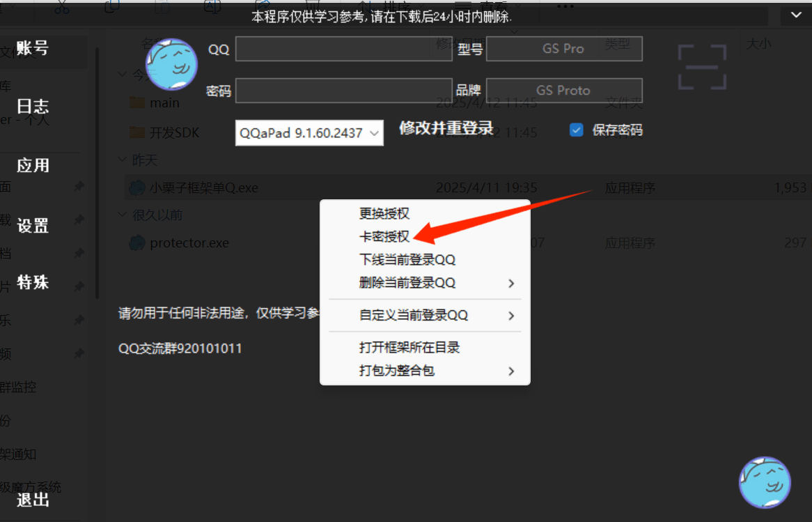Toggle the pin icon next to 应用
Image resolution: width=812 pixels, height=522 pixels.
click(78, 187)
